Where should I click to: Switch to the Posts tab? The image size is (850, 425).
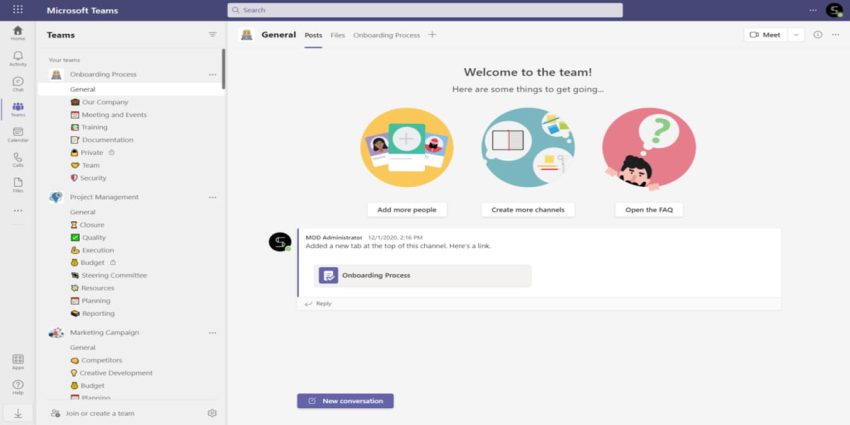[313, 35]
